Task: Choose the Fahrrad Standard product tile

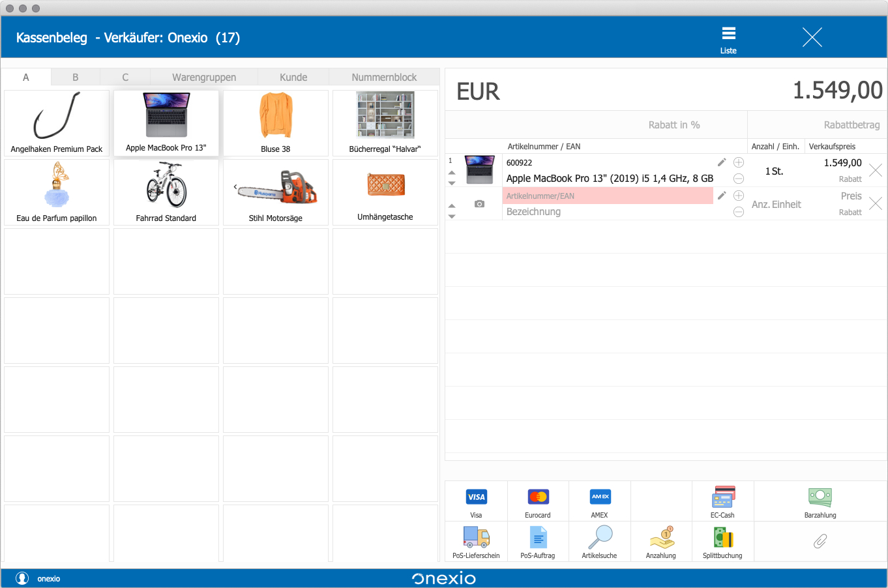Action: click(x=166, y=192)
